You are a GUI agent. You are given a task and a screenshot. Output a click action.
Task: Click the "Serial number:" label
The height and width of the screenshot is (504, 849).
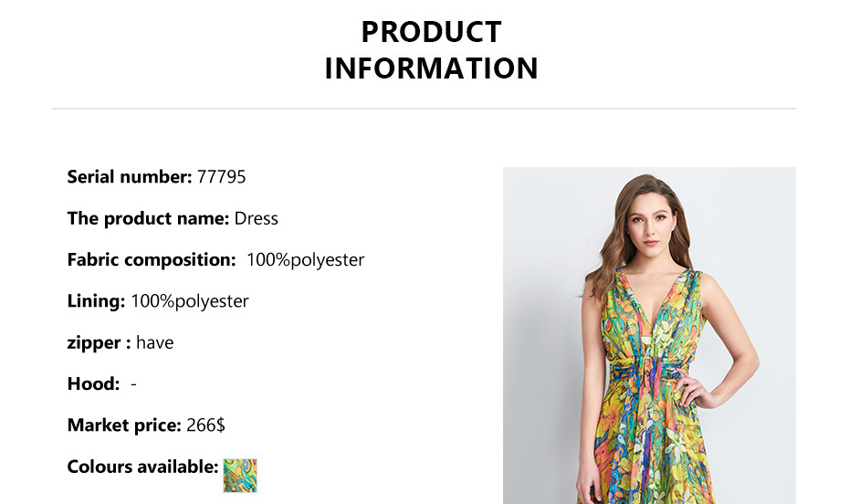click(130, 176)
